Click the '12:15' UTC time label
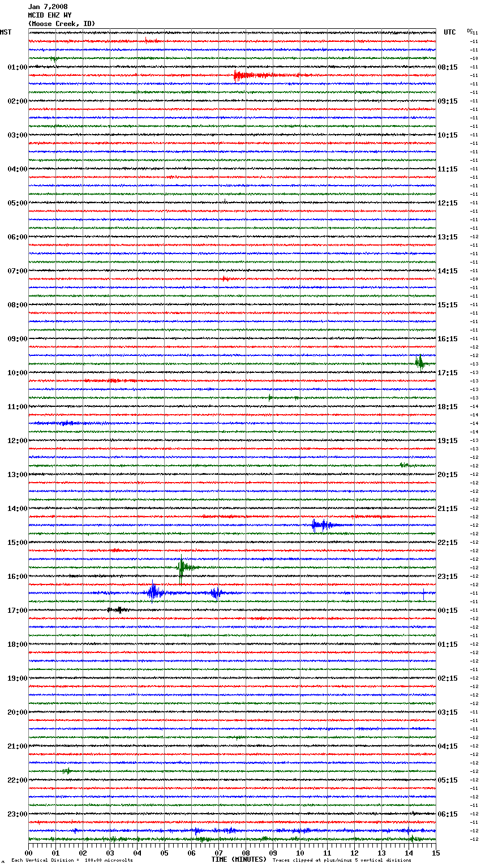This screenshot has width=481, height=868. (448, 203)
